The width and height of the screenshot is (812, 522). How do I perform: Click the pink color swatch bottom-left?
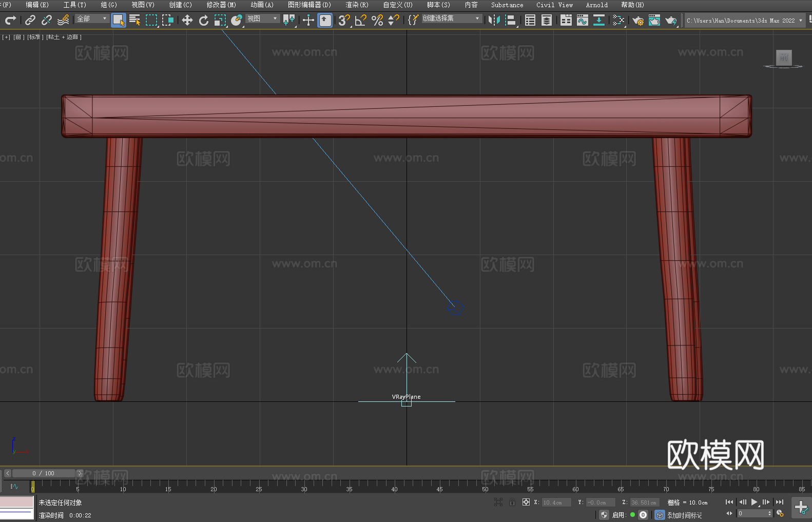click(16, 501)
